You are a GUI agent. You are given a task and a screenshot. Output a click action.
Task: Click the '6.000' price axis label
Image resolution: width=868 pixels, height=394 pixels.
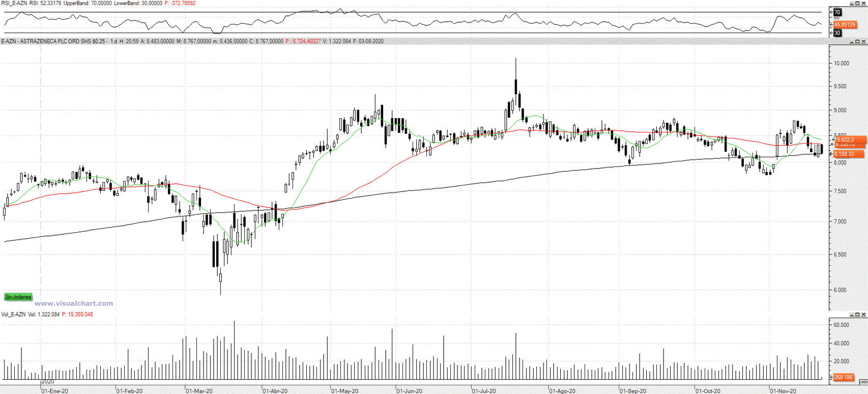tap(841, 290)
